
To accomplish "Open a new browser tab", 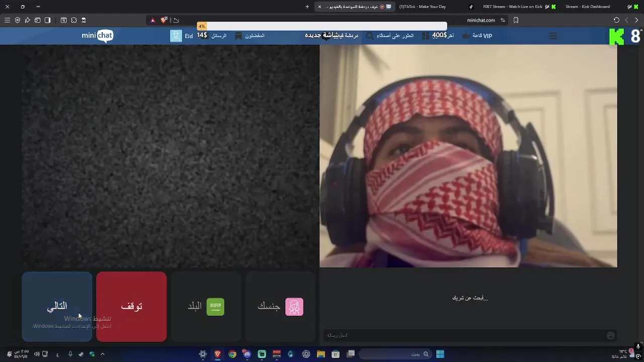I will click(307, 7).
